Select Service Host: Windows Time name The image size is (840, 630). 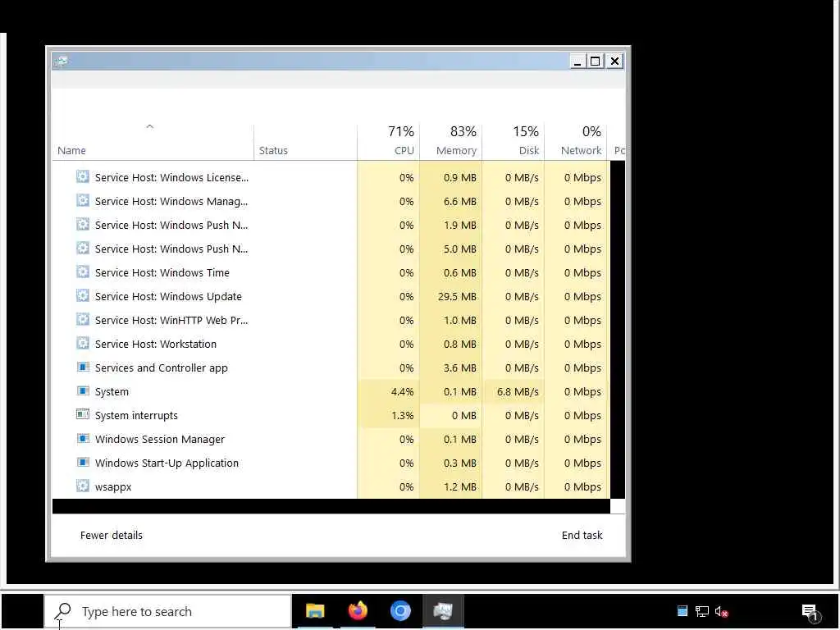tap(162, 272)
